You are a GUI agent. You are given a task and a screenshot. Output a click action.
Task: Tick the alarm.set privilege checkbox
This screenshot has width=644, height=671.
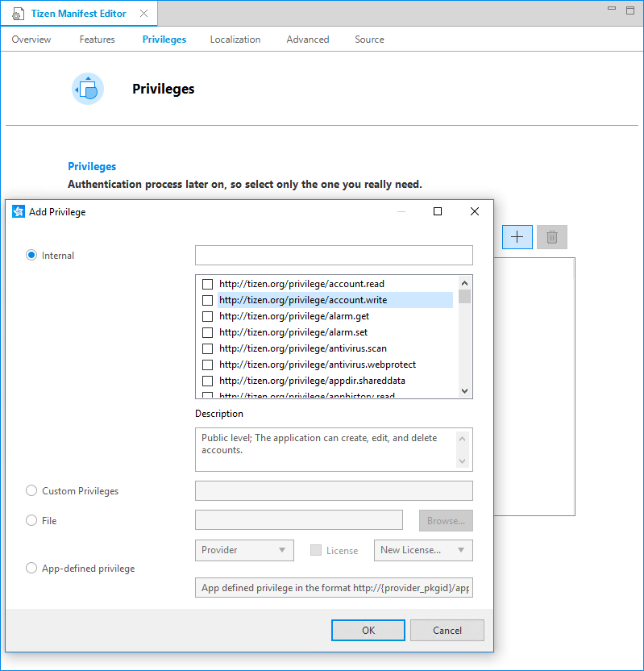point(208,332)
